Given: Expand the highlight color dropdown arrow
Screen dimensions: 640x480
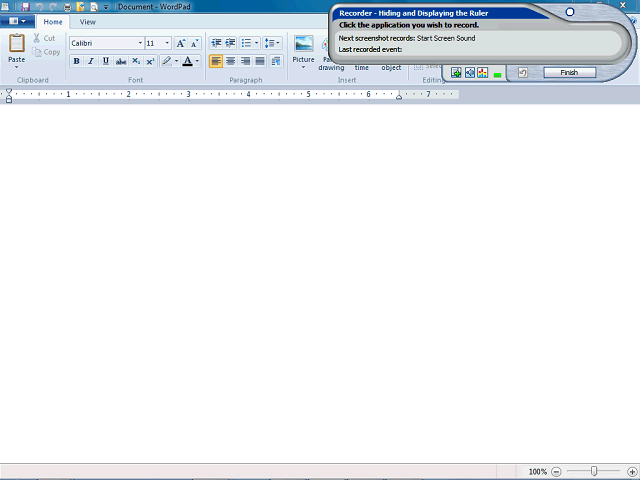Looking at the screenshot, I should click(x=176, y=61).
